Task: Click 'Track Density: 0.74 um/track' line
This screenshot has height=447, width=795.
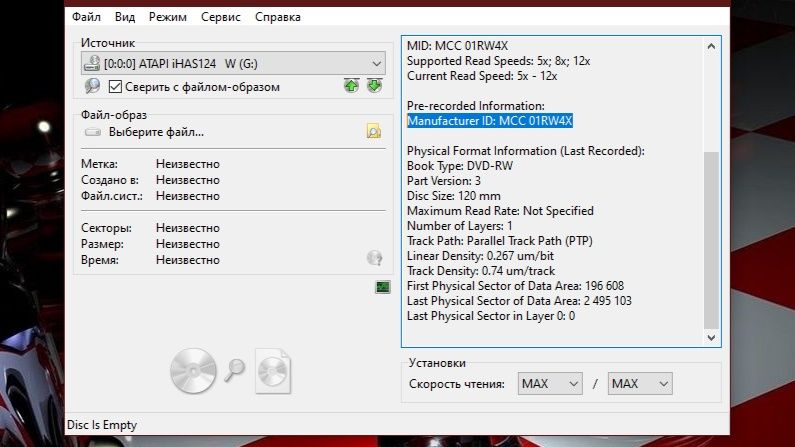Action: [481, 271]
